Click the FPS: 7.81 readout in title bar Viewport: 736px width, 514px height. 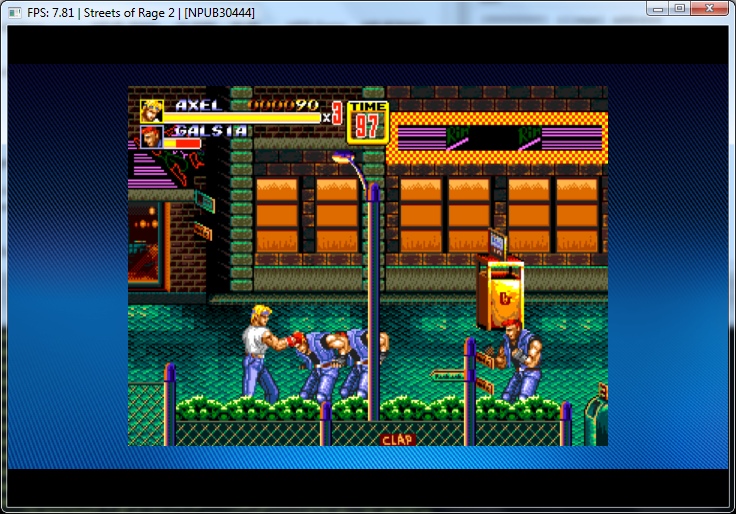[51, 13]
